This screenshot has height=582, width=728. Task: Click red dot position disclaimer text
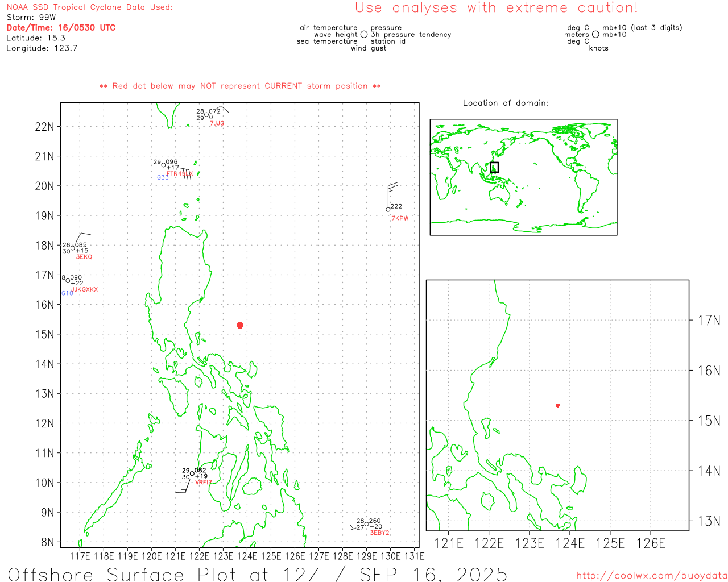pyautogui.click(x=240, y=86)
